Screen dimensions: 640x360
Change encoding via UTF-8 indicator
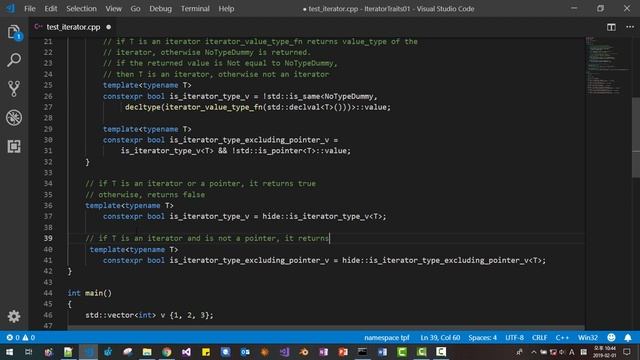pos(514,338)
